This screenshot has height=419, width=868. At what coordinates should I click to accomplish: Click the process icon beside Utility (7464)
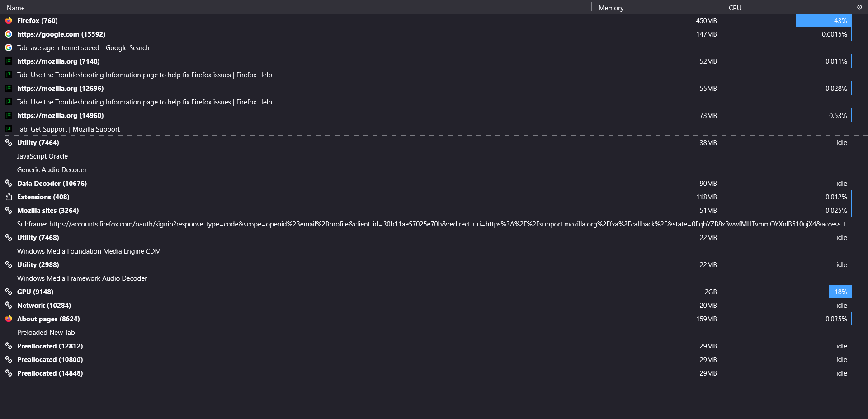pos(9,142)
